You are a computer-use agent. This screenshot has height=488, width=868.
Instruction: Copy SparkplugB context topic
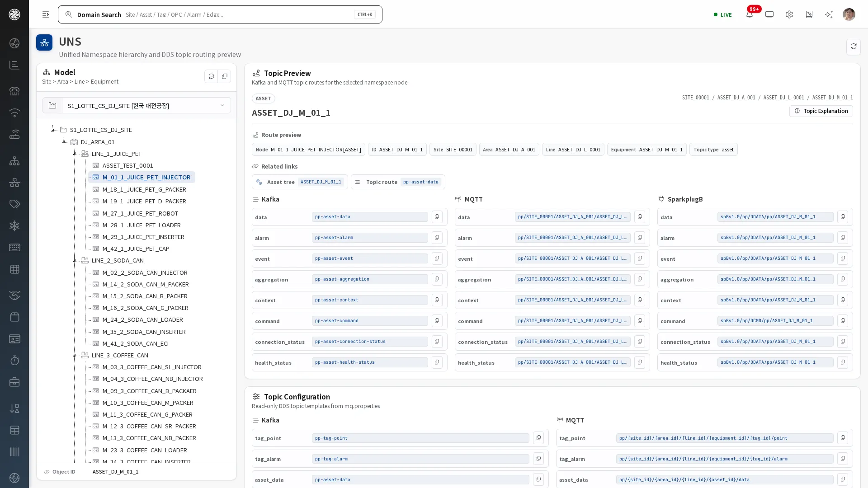[843, 300]
